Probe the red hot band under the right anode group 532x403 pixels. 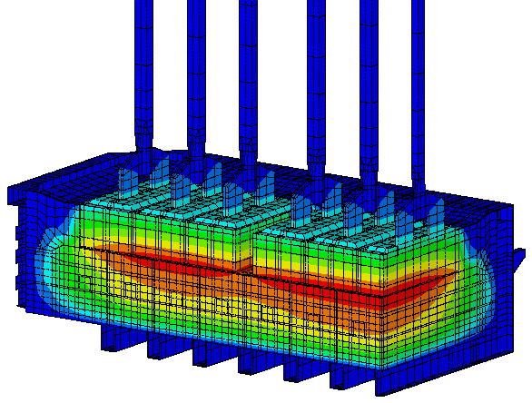coord(353,291)
